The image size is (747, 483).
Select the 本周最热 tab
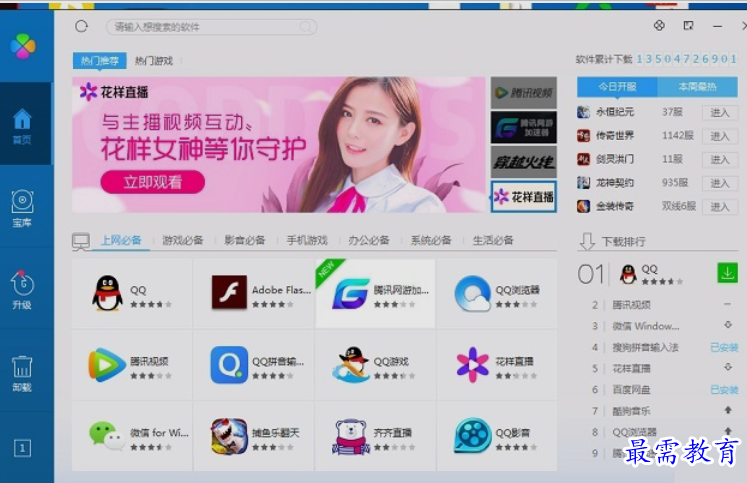tap(697, 87)
